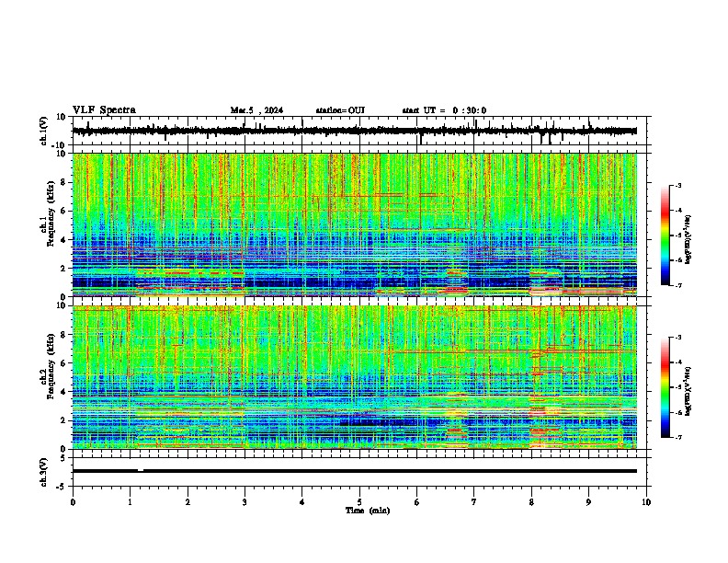Click the '8' kHz tick on ch.1 spectrogram axis

coord(63,182)
